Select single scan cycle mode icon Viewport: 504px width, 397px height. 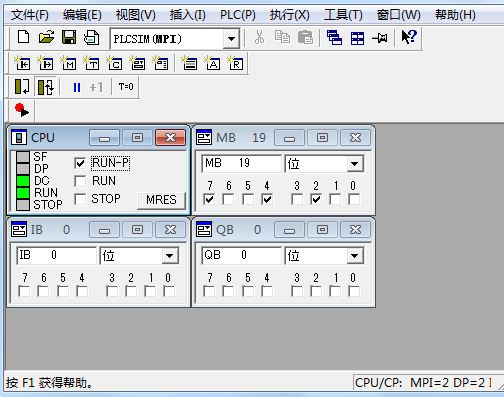(x=22, y=87)
